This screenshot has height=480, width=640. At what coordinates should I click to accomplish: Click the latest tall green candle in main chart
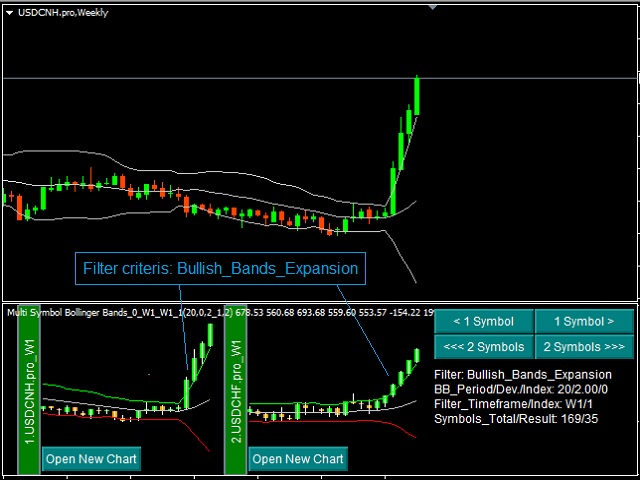(417, 95)
